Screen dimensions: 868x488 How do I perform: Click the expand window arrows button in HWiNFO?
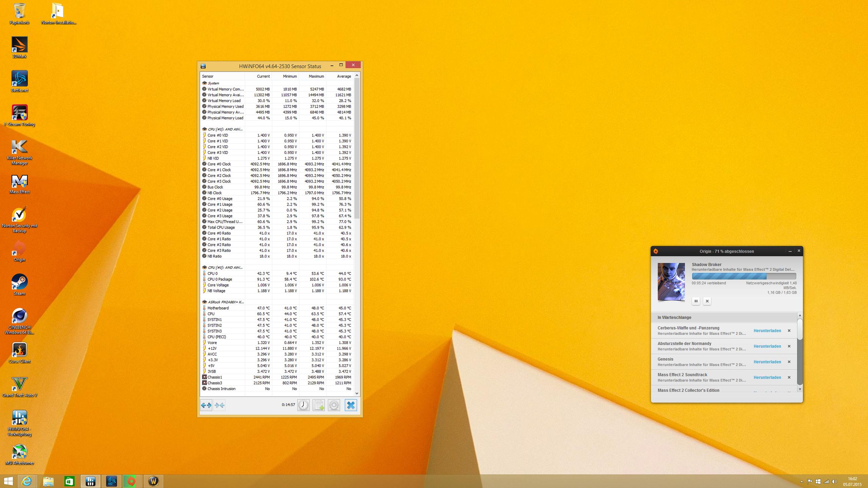(x=206, y=405)
